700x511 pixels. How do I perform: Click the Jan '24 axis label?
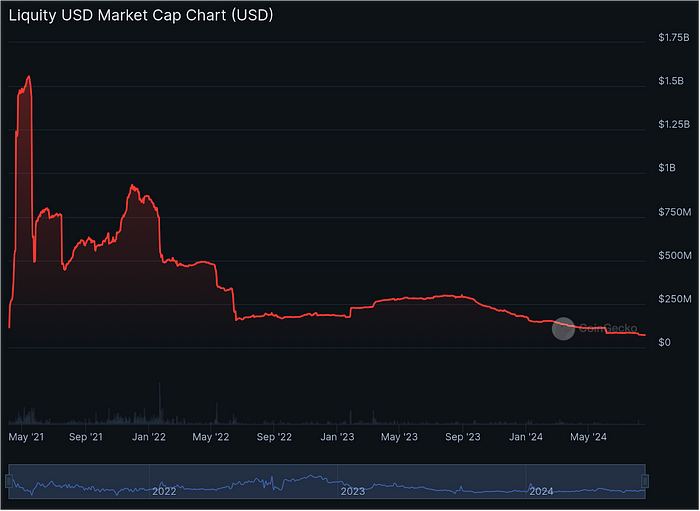point(526,437)
